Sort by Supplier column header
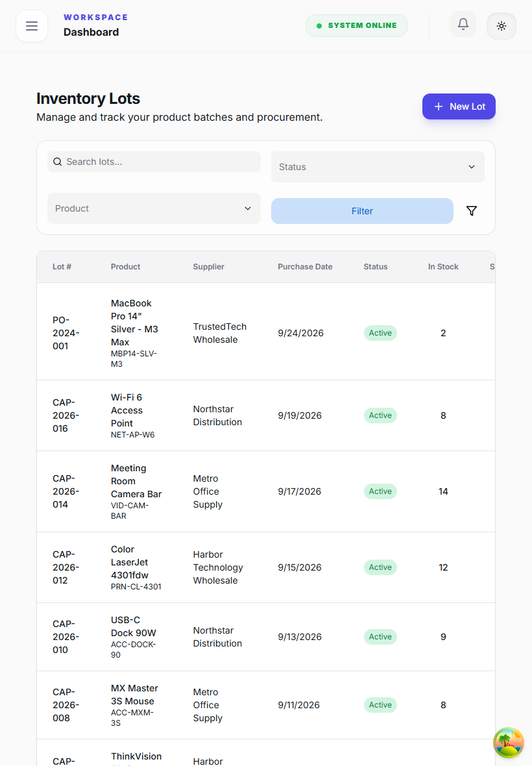The height and width of the screenshot is (766, 532). pyautogui.click(x=208, y=267)
